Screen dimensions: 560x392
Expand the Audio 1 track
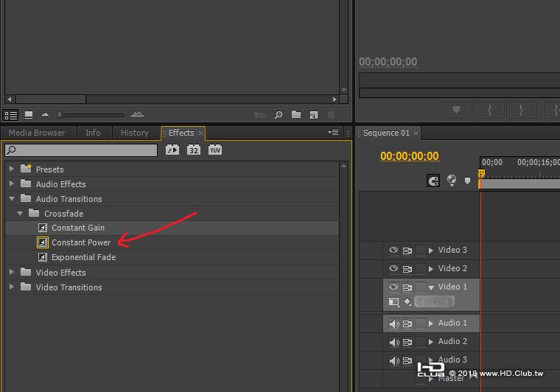click(x=431, y=323)
